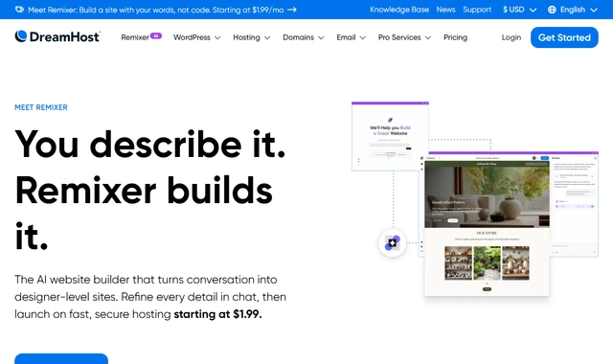Click the 'starting at $1.99.' text
Viewport: 613px width, 364px height.
(217, 314)
